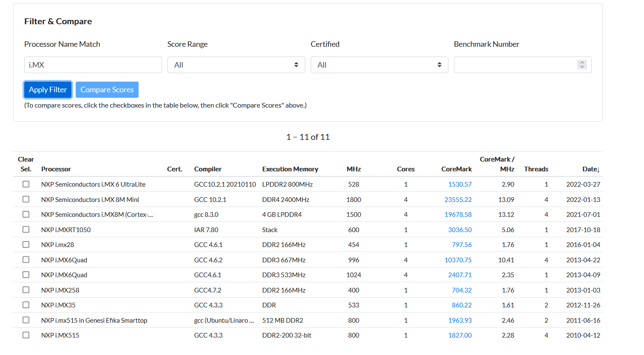Viewport: 644px width, 355px height.
Task: Click the Filter & Compare heading
Action: tap(58, 21)
